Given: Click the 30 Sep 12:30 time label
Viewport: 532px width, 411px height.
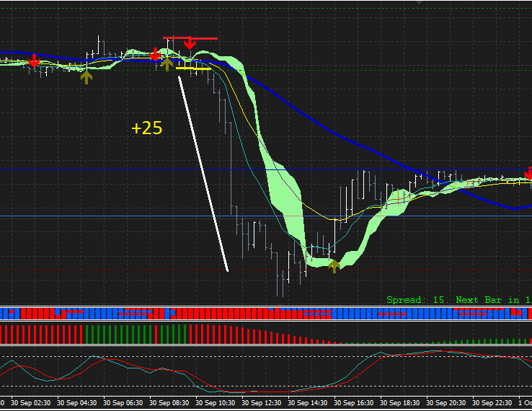Looking at the screenshot, I should (261, 403).
